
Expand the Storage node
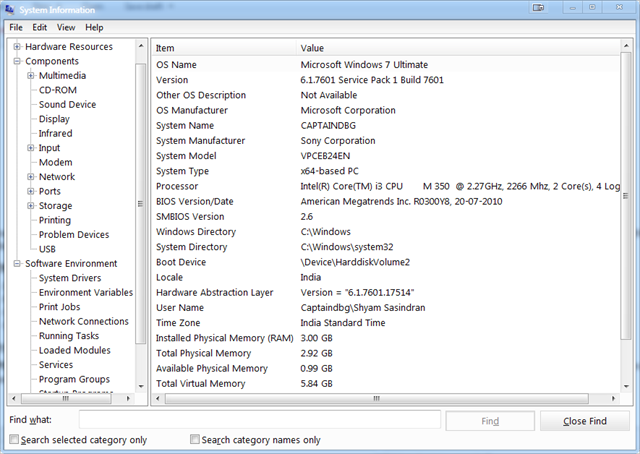point(31,206)
